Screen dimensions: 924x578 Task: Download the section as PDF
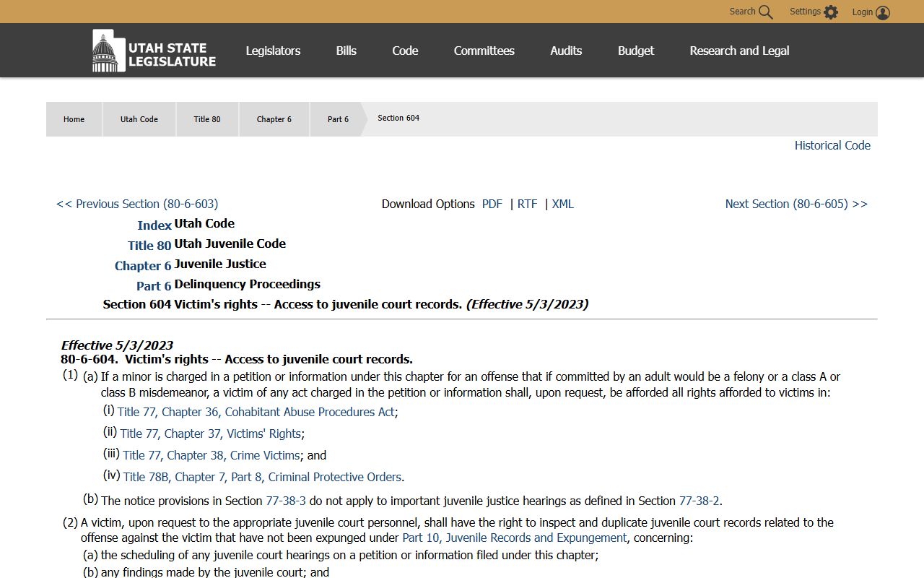[x=492, y=204]
